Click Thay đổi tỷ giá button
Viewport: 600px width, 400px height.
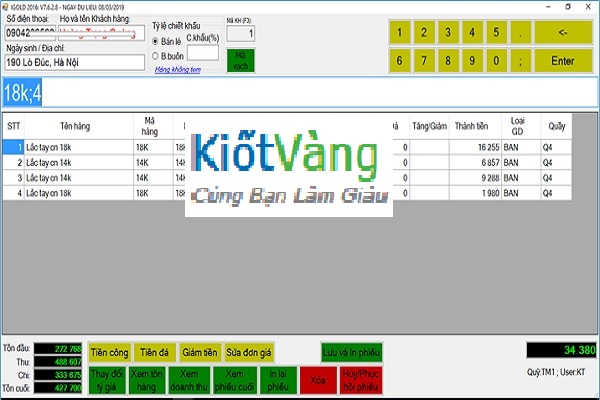point(107,380)
